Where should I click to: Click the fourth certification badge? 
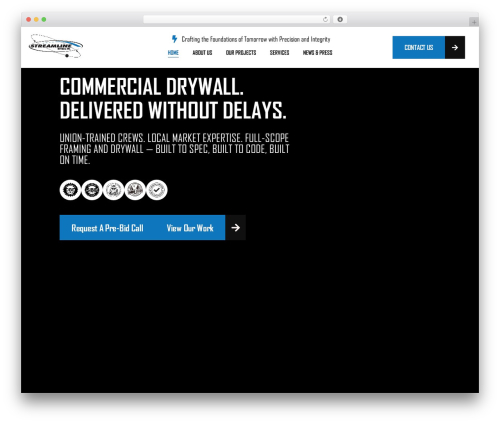pyautogui.click(x=135, y=190)
